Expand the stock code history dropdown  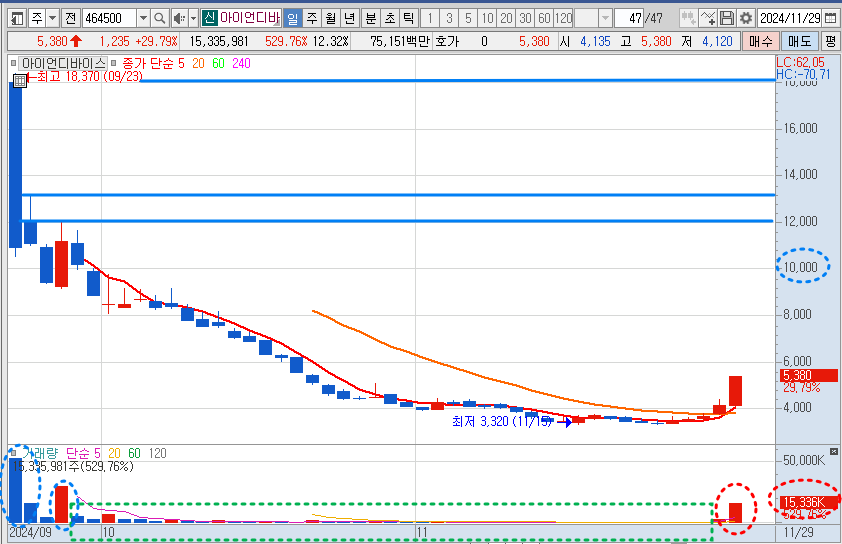pyautogui.click(x=143, y=19)
